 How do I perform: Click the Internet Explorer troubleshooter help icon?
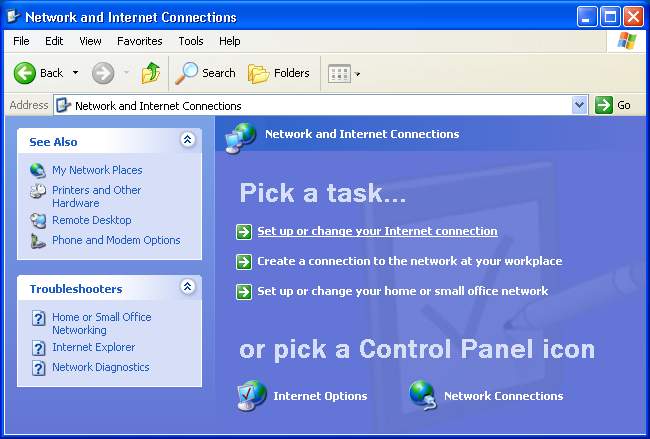click(x=39, y=348)
